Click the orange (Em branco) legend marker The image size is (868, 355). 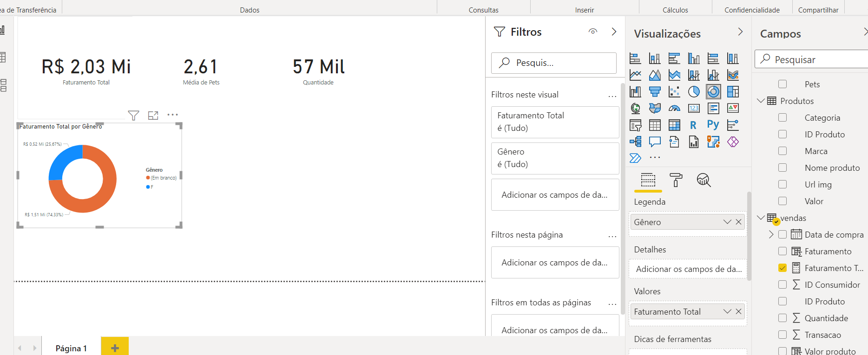click(148, 178)
